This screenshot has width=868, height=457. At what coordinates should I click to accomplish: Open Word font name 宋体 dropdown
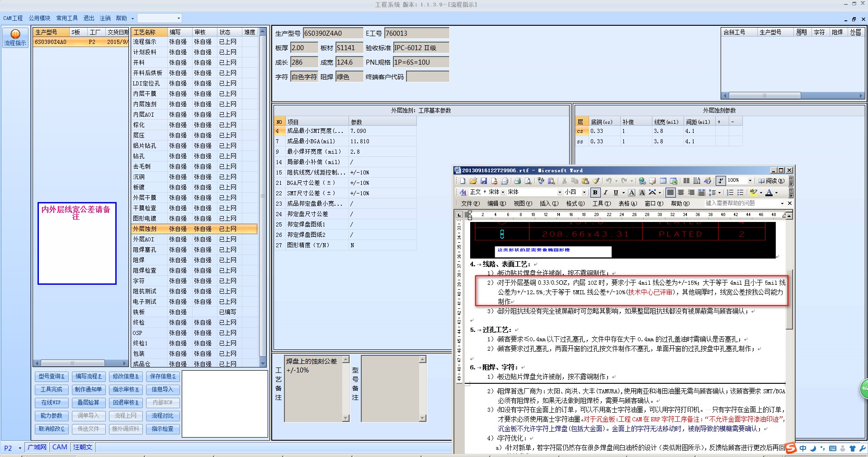tap(560, 192)
